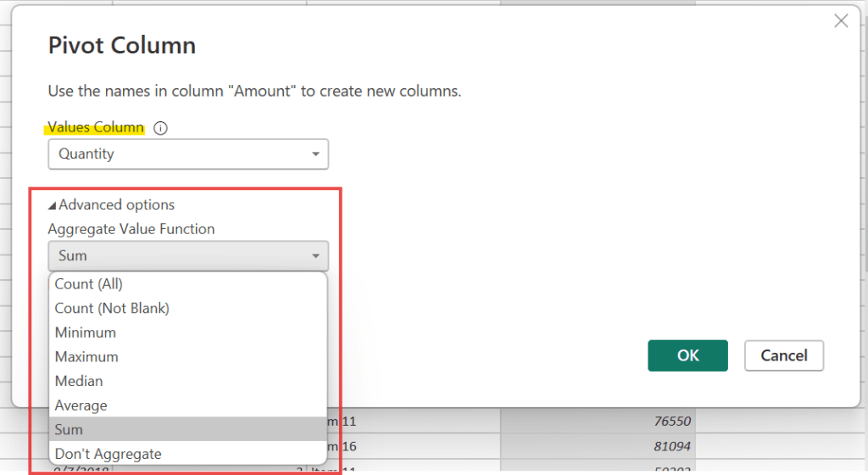Click the info icon beside Values Column
Screen dimensions: 868x475
(160, 128)
